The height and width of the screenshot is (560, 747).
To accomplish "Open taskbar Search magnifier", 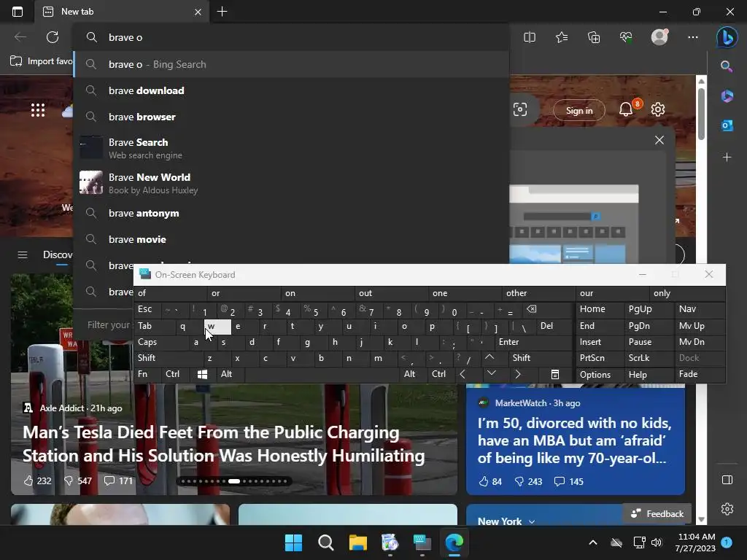I will [x=326, y=542].
